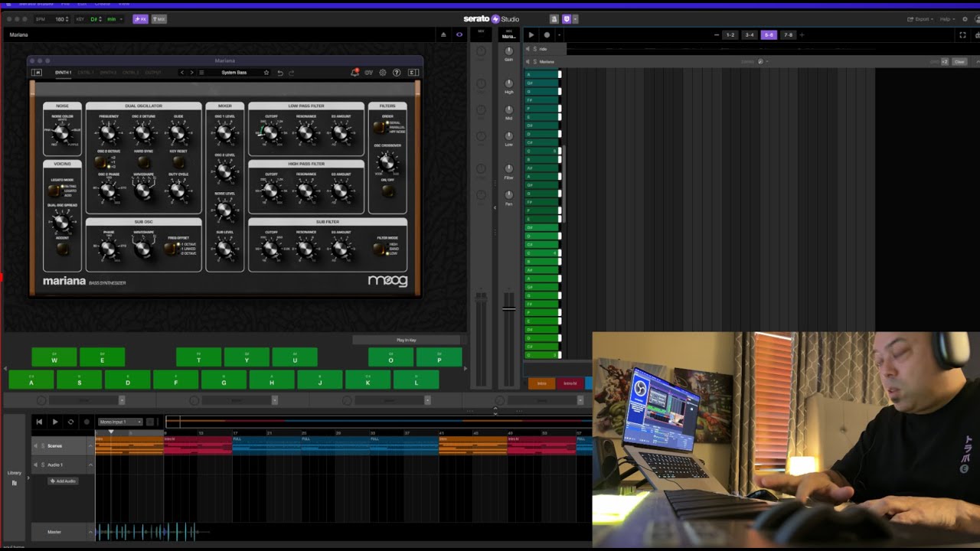Trigger the green P key pad
The image size is (980, 551).
pos(439,357)
